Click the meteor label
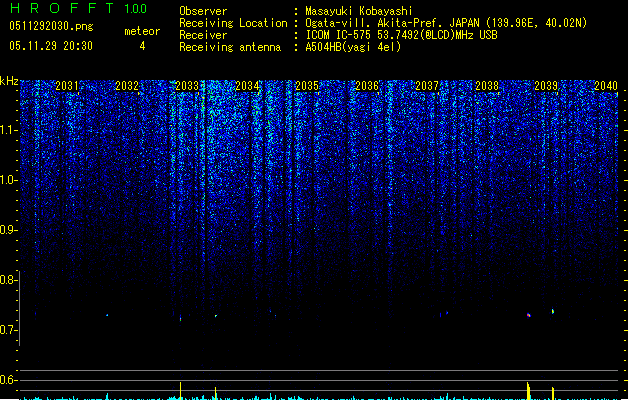The width and height of the screenshot is (629, 400). (x=142, y=31)
